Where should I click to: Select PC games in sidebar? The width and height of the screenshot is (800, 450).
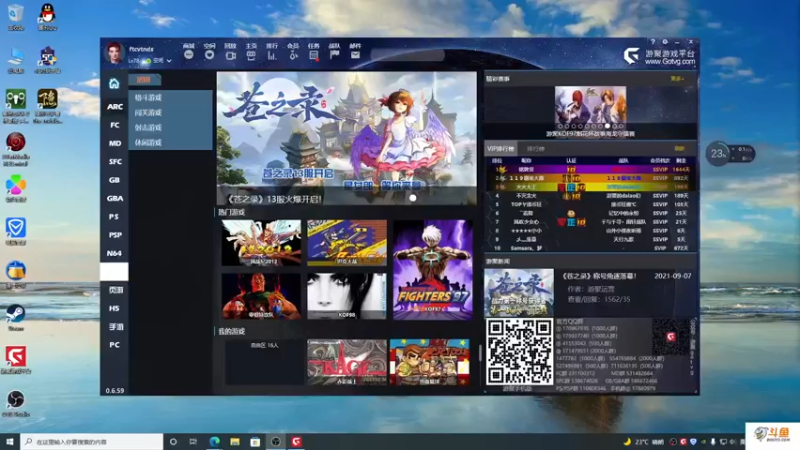point(115,345)
